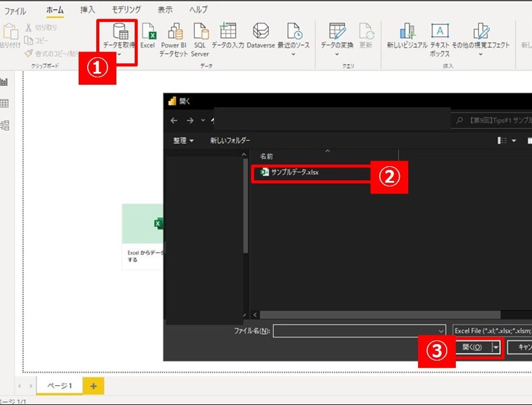The width and height of the screenshot is (532, 405).
Task: Switch to the モデリング (Modeling) tab
Action: click(126, 10)
